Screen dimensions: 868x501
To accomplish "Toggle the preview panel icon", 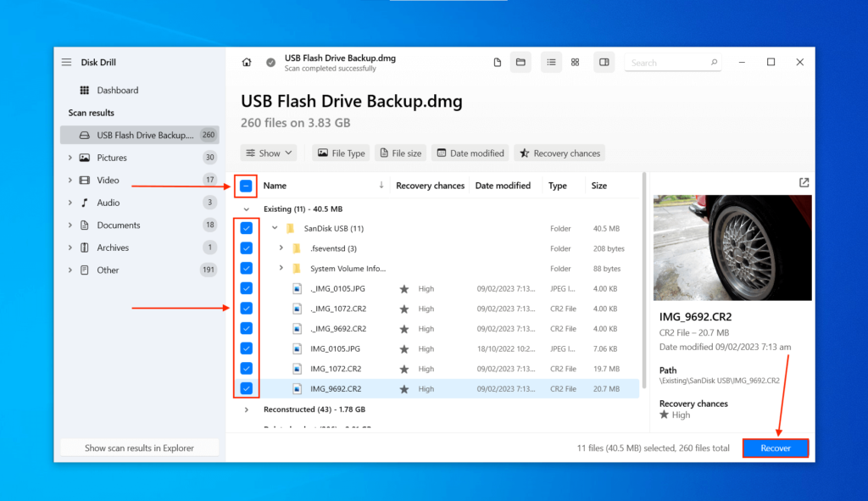I will click(604, 62).
